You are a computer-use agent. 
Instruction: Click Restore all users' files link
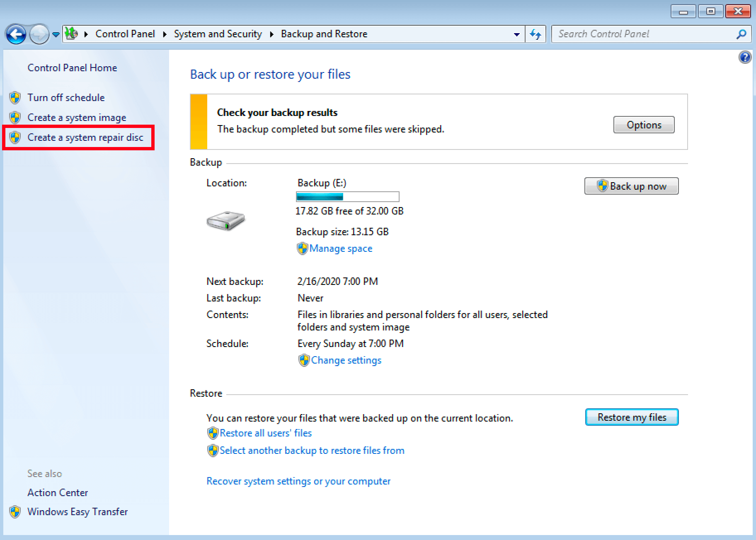[x=266, y=433]
